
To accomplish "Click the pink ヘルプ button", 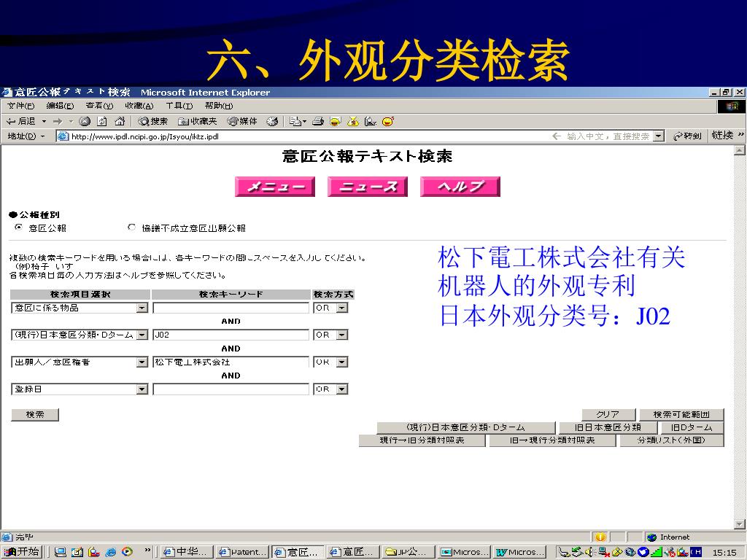I will [x=460, y=187].
